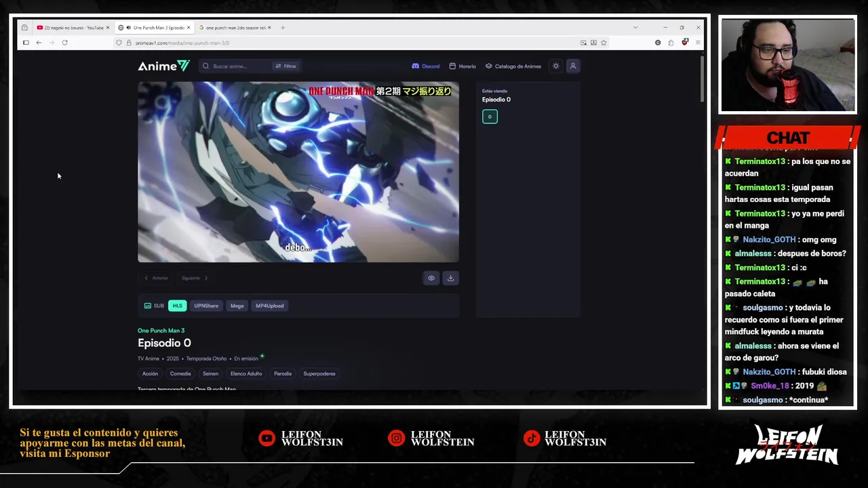Click the shield tracking protection icon
Image resolution: width=868 pixels, height=488 pixels.
pos(119,43)
